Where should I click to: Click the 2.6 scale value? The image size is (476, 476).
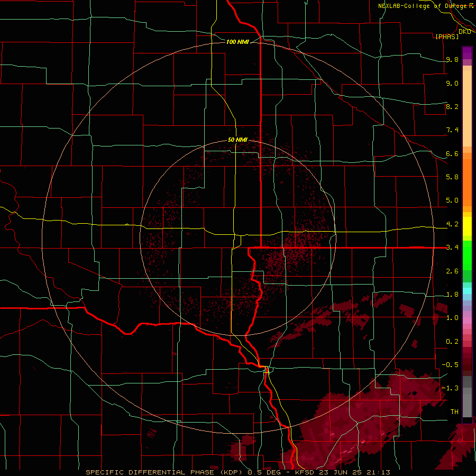[452, 271]
